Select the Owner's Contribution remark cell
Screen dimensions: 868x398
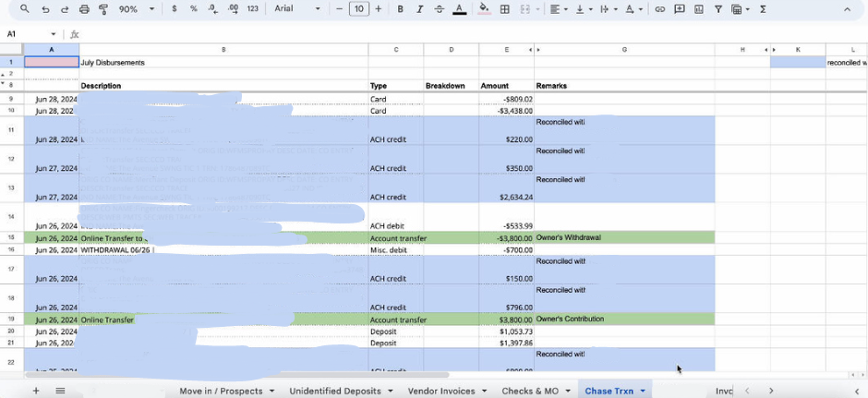624,320
